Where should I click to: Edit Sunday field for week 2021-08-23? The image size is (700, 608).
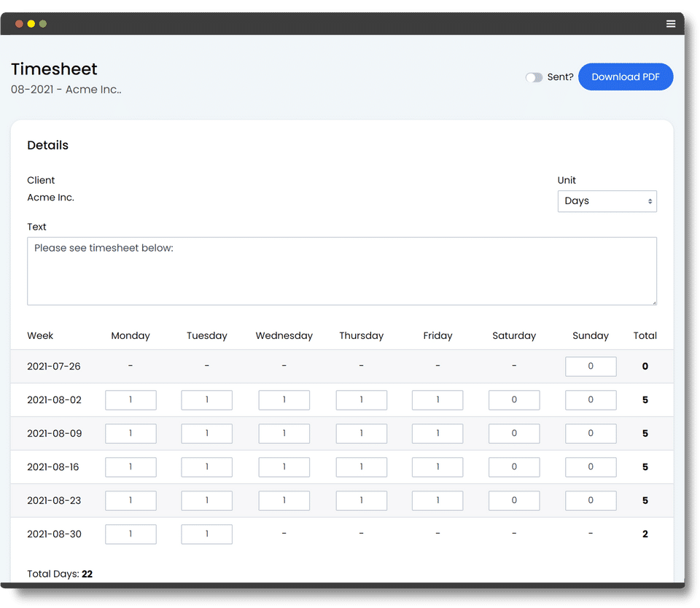[x=591, y=501]
